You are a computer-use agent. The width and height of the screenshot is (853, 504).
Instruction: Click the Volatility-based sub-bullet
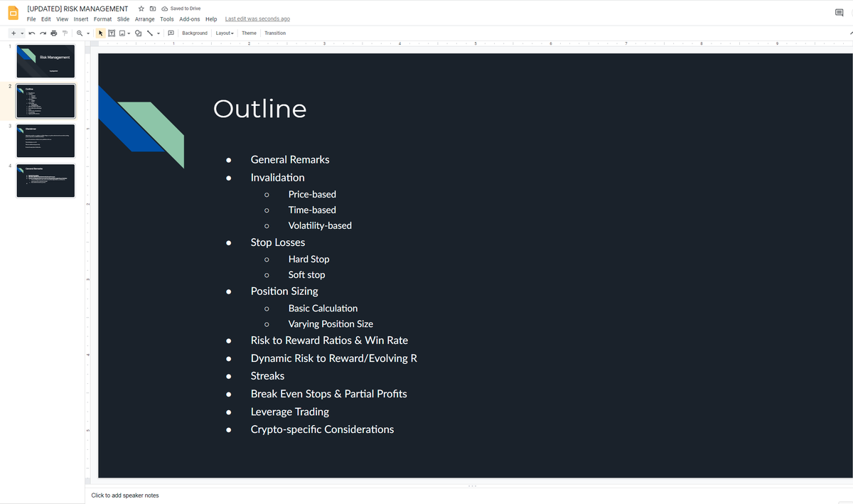[x=320, y=225]
